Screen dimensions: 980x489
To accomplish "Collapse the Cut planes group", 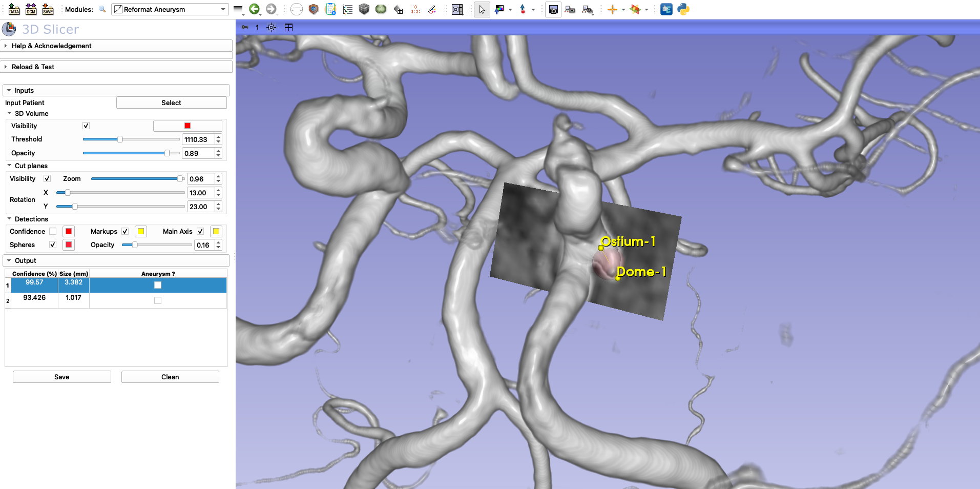I will tap(9, 166).
